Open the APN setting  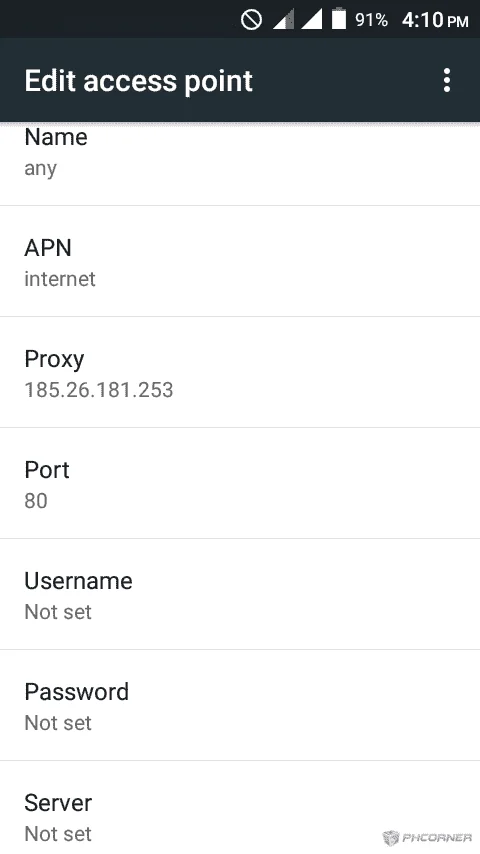(240, 261)
